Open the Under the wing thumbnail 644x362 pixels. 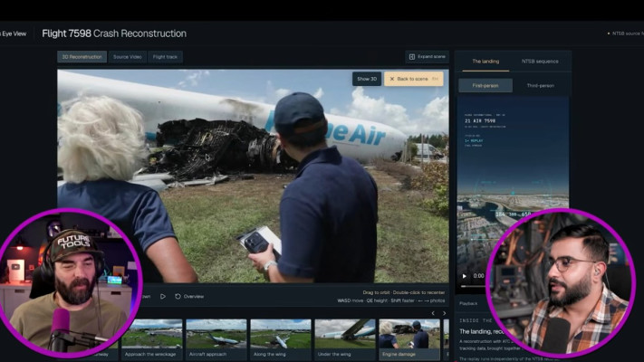click(x=345, y=339)
